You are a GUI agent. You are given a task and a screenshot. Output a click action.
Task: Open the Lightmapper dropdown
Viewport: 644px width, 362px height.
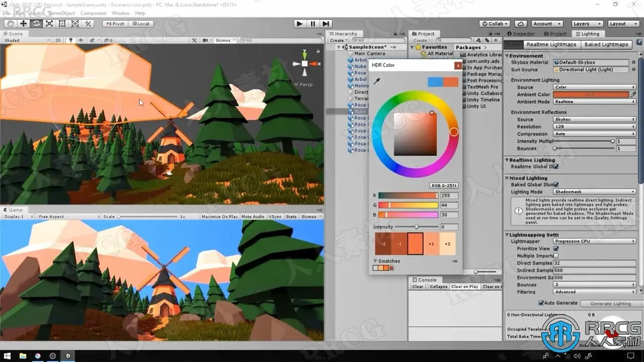(595, 241)
